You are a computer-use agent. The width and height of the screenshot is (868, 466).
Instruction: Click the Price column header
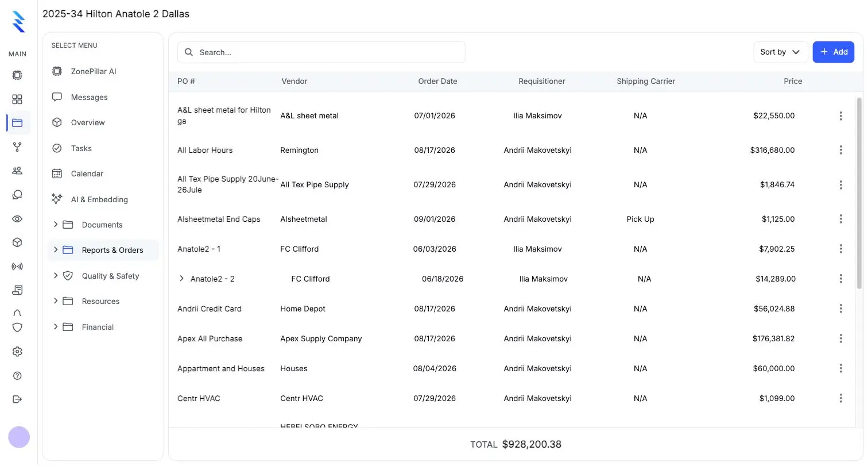(x=793, y=82)
